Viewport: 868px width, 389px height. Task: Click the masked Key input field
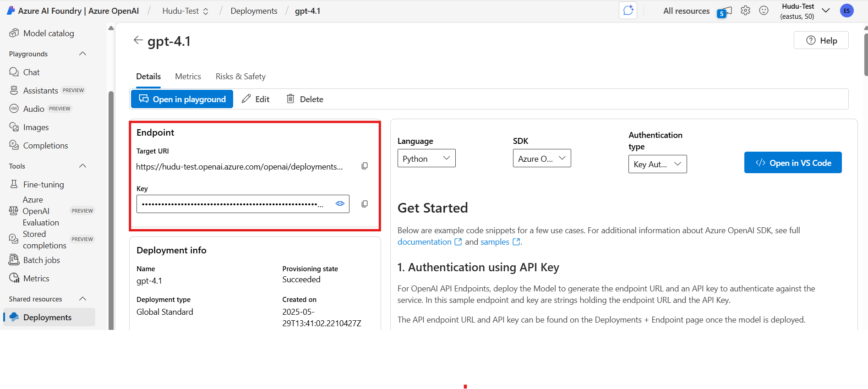pos(234,204)
